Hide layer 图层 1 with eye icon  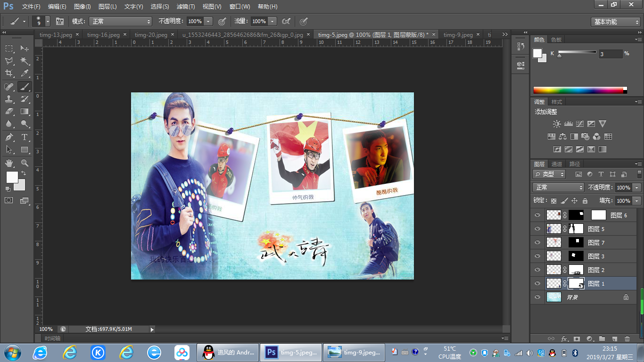tap(537, 283)
